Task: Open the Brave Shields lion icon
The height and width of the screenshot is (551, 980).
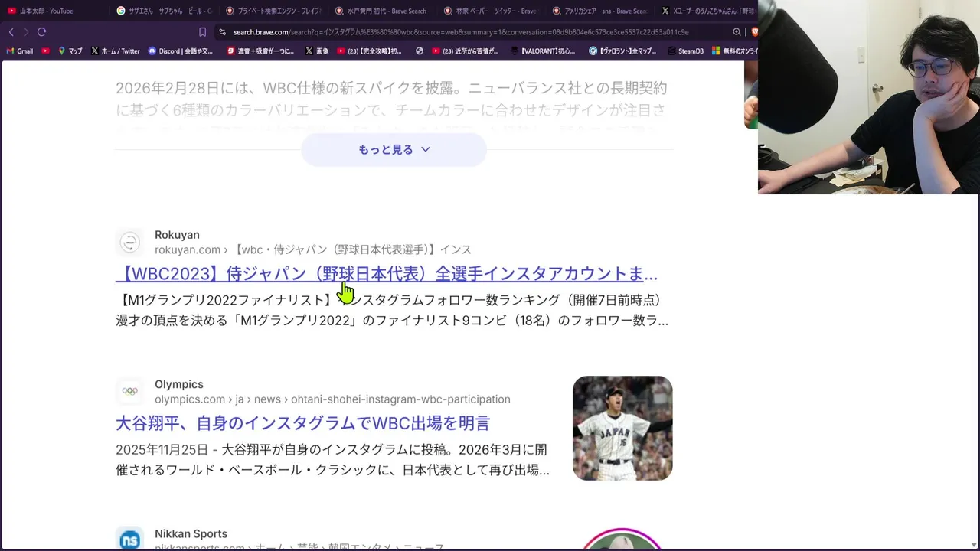Action: pos(754,32)
